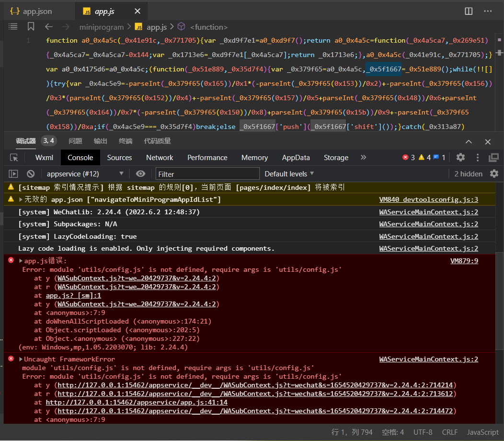Screen dimensions: 504x441
Task: Switch to the Console devtools tab
Action: pyautogui.click(x=80, y=158)
